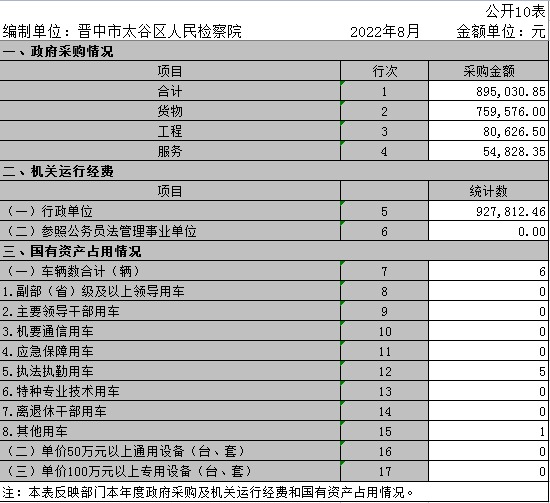Select the 一、政府采购情况 section header
Image resolution: width=550 pixels, height=503 pixels.
[274, 51]
